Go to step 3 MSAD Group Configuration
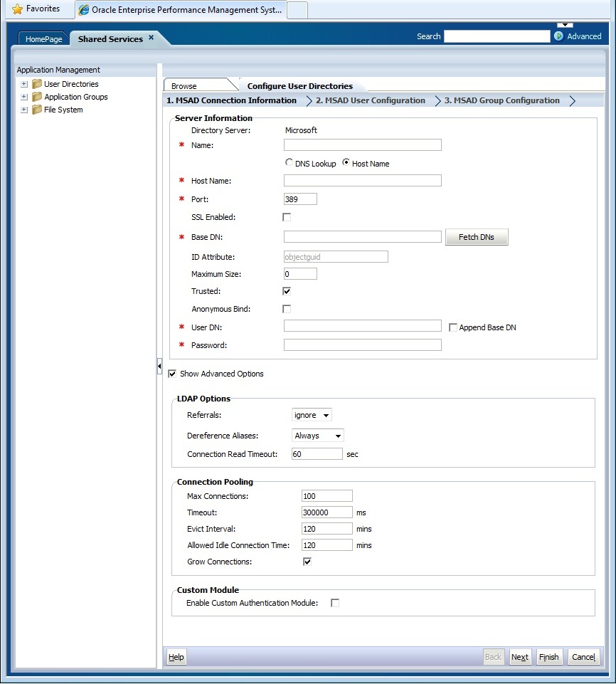Viewport: 616px width, 684px height. coord(501,100)
